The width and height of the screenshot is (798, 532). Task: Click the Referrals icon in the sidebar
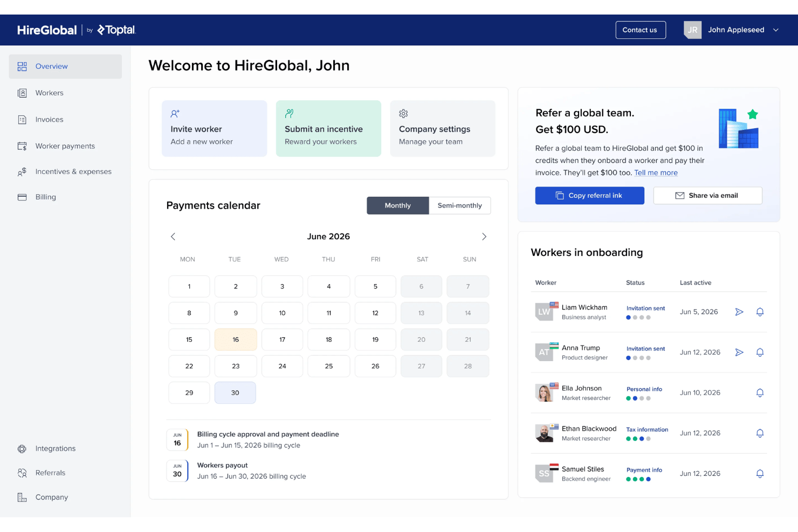pos(22,473)
